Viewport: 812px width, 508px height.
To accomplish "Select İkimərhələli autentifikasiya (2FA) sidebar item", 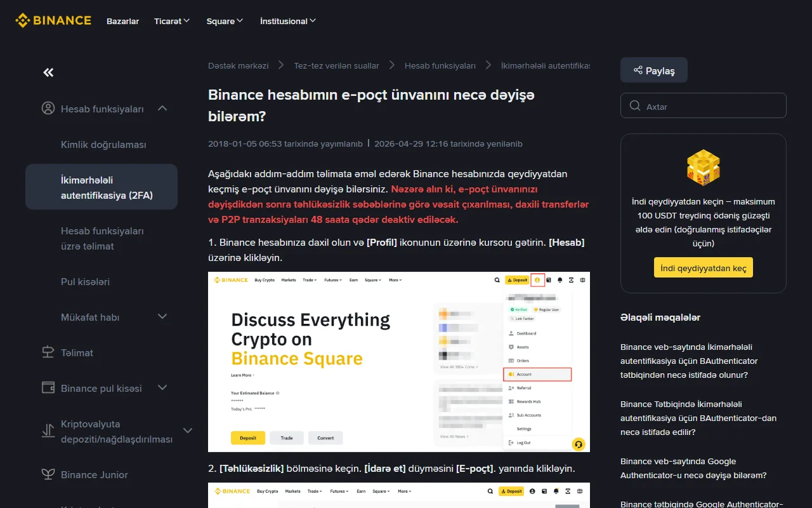I will click(101, 187).
